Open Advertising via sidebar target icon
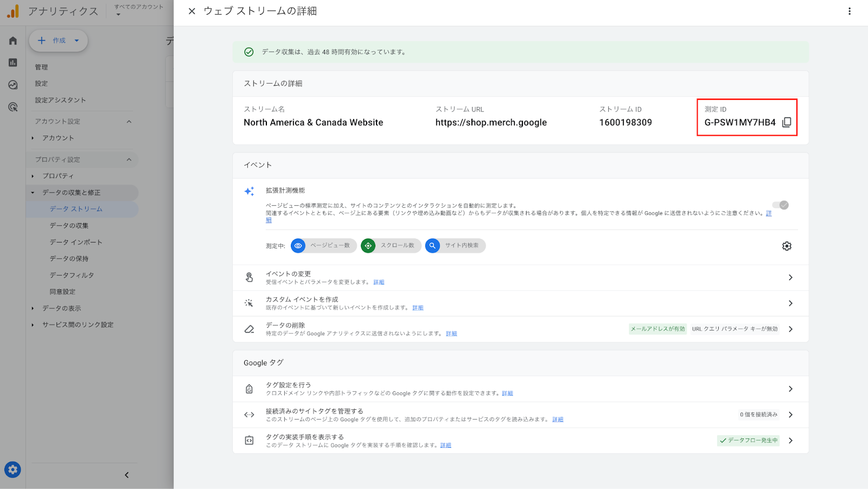 point(13,107)
